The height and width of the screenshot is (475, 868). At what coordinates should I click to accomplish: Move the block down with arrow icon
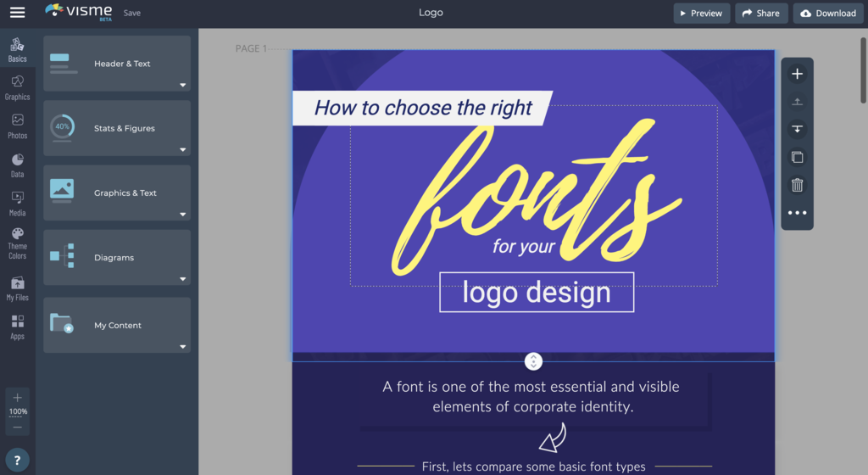(797, 129)
